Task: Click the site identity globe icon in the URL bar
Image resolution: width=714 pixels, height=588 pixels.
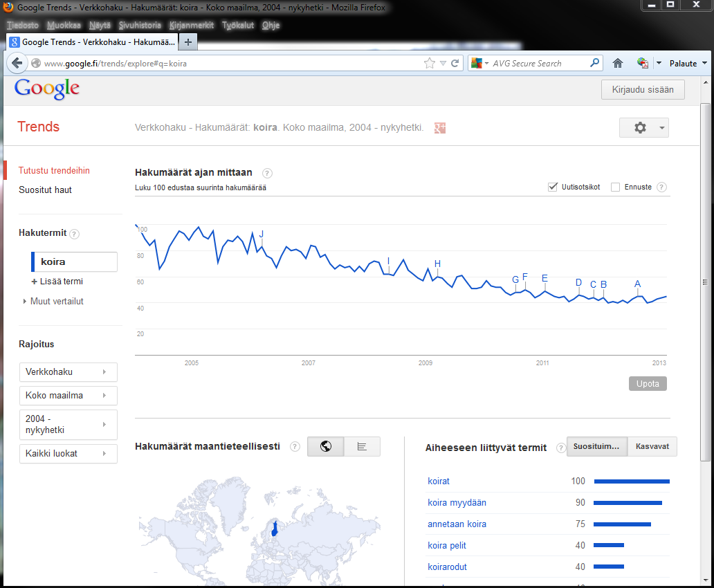Action: pyautogui.click(x=36, y=64)
